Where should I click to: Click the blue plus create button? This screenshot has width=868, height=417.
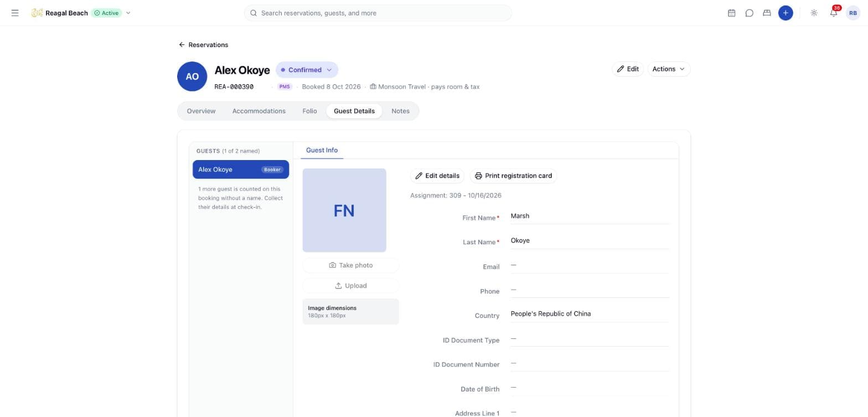click(x=785, y=13)
